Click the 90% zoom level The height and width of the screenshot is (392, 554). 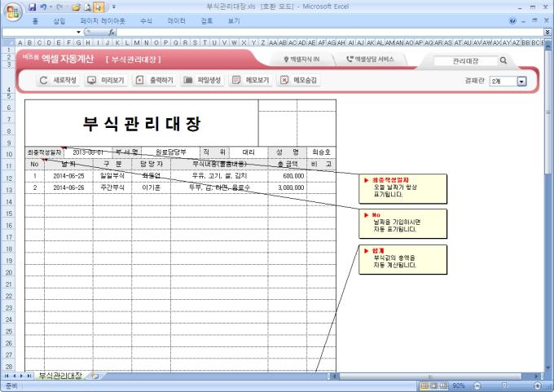tap(459, 385)
